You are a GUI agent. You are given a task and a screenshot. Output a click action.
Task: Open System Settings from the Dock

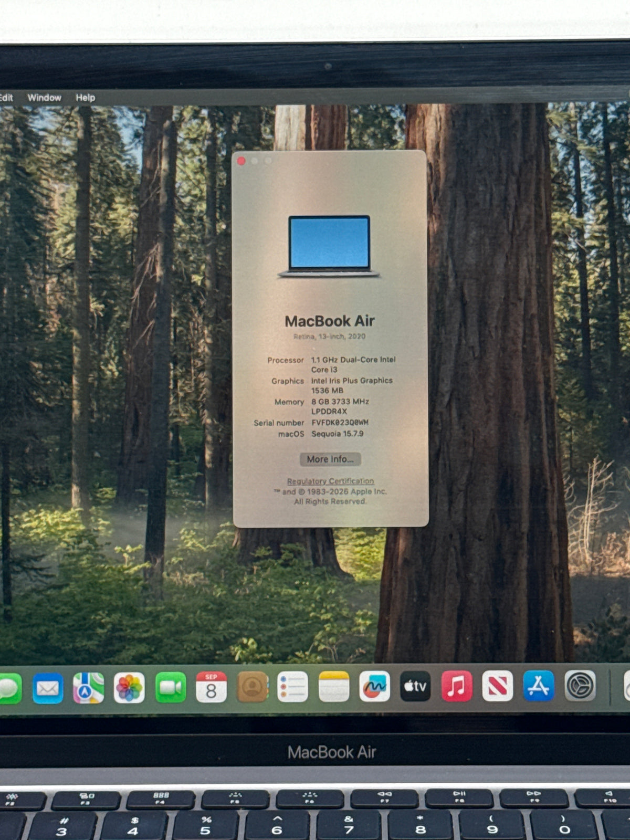pyautogui.click(x=580, y=685)
